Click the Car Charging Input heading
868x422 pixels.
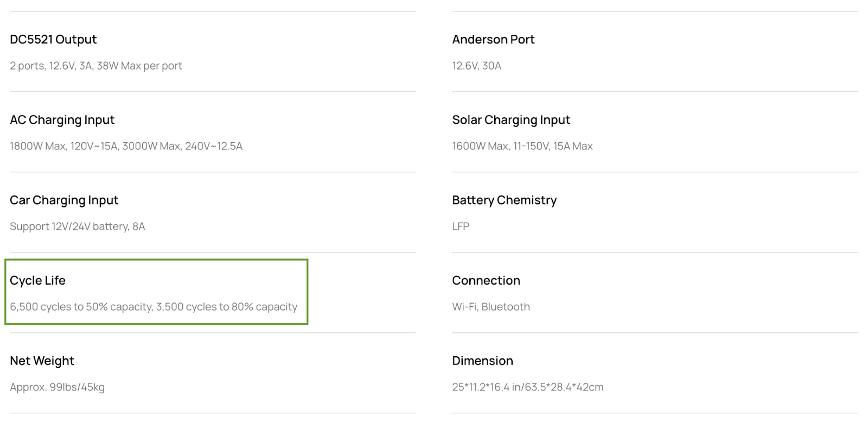tap(64, 200)
